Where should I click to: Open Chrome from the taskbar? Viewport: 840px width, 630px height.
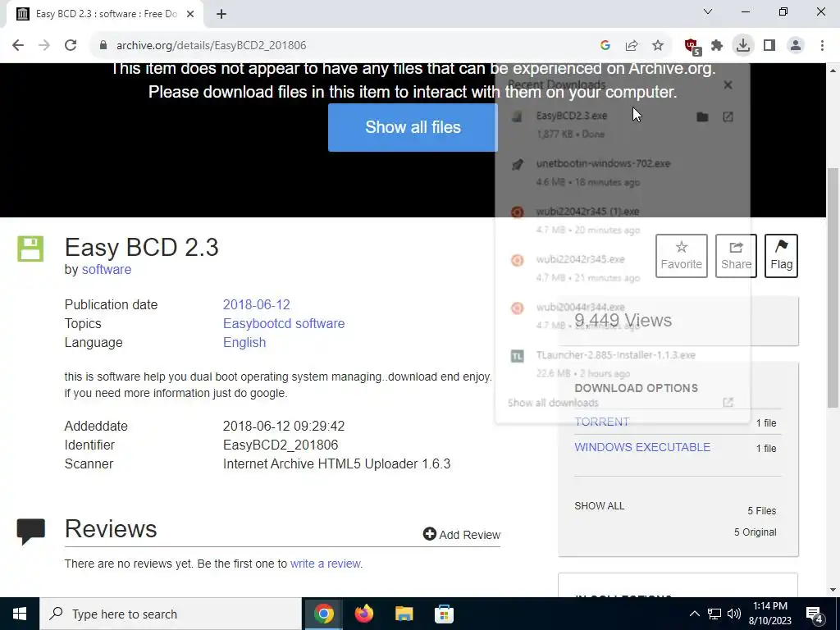pos(323,614)
